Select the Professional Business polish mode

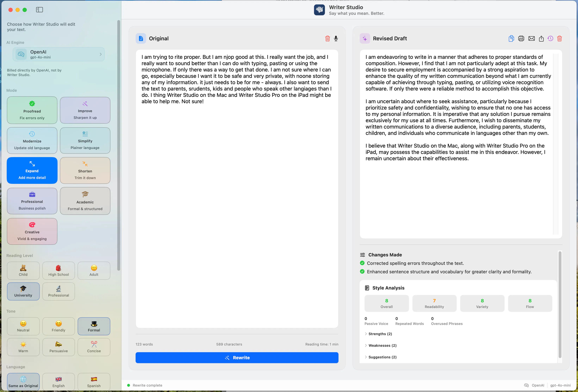coord(32,201)
